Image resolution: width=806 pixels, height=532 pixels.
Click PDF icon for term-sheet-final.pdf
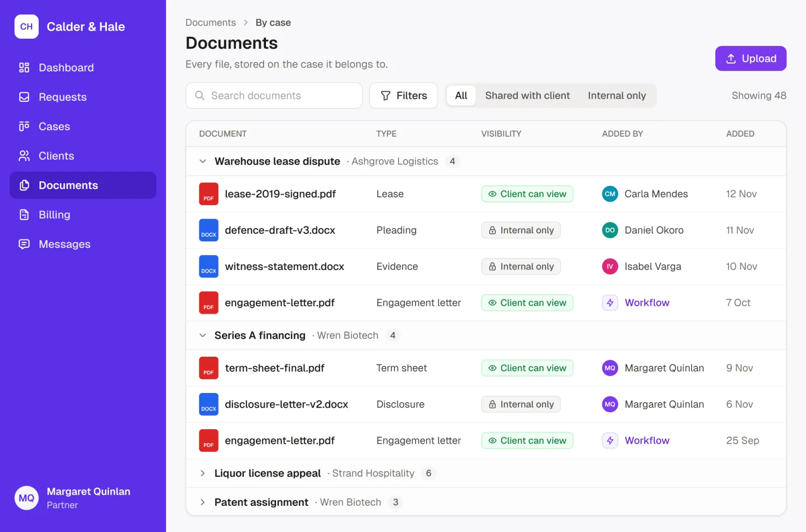pyautogui.click(x=209, y=368)
